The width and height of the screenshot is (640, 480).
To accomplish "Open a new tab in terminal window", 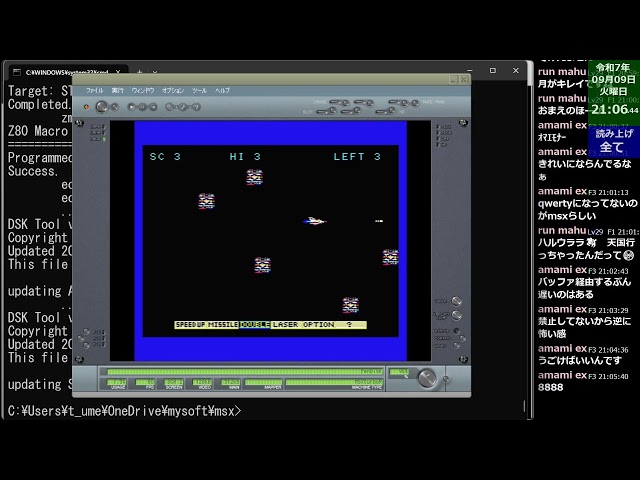I will tap(140, 72).
